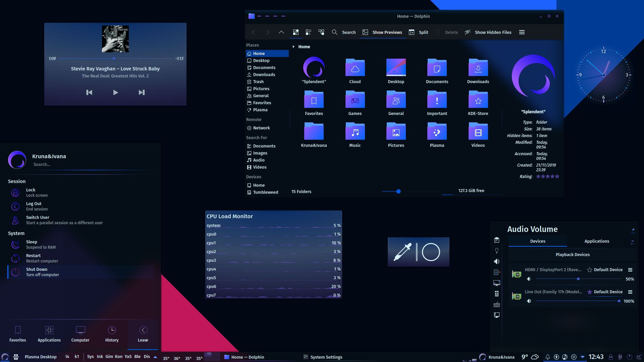Screen dimensions: 644x362
Task: Switch to the Applications tab in Audio Volume
Action: [x=596, y=241]
